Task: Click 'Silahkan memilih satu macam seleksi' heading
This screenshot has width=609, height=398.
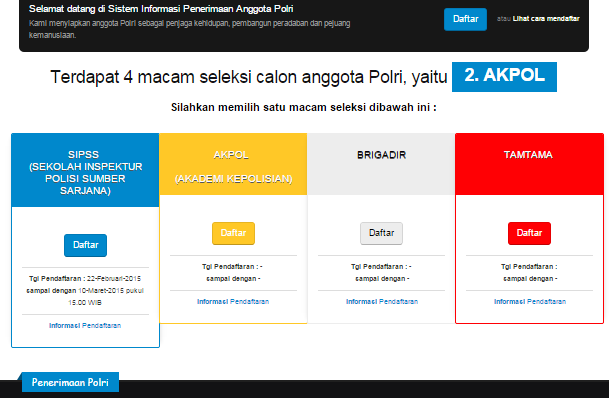Action: point(304,107)
